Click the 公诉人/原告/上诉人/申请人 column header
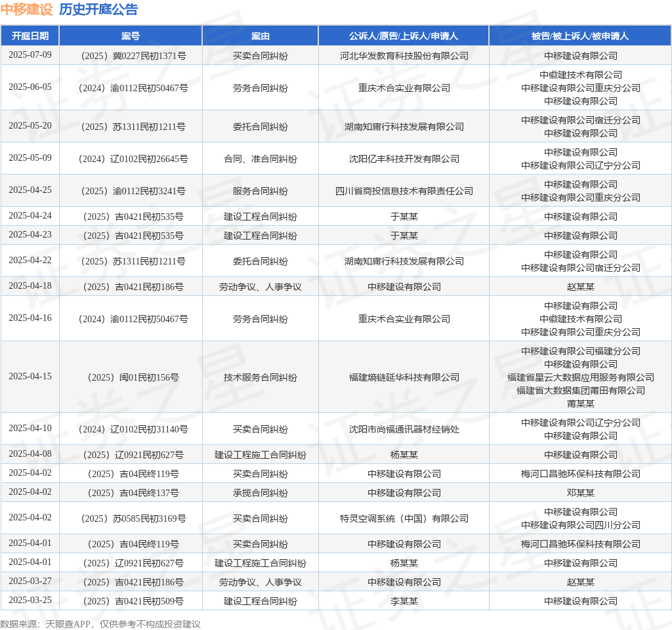 (404, 36)
